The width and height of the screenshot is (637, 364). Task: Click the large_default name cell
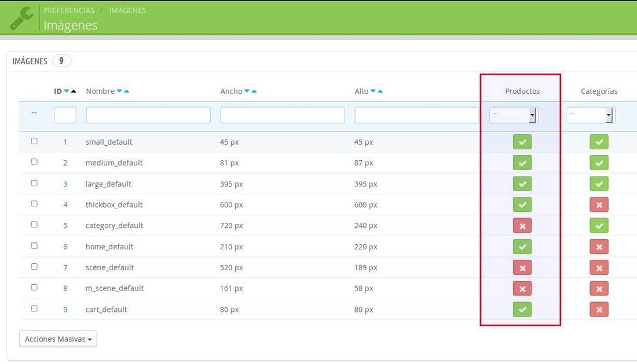[x=108, y=184]
